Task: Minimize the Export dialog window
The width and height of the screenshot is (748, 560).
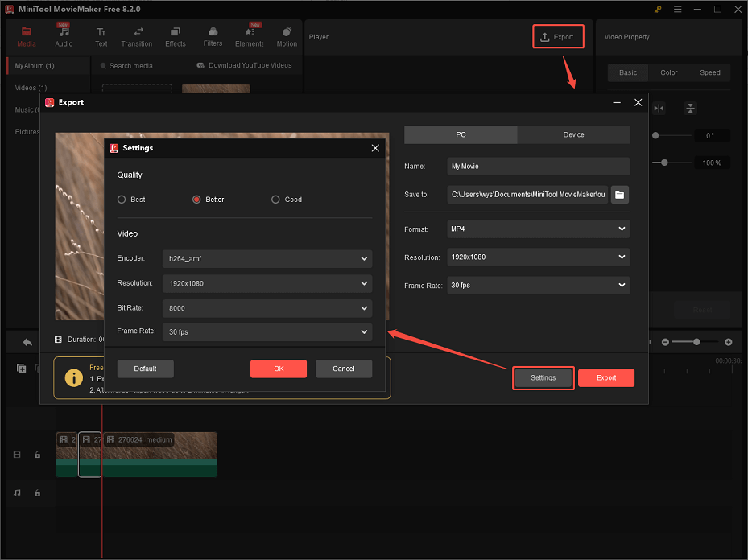Action: [617, 102]
